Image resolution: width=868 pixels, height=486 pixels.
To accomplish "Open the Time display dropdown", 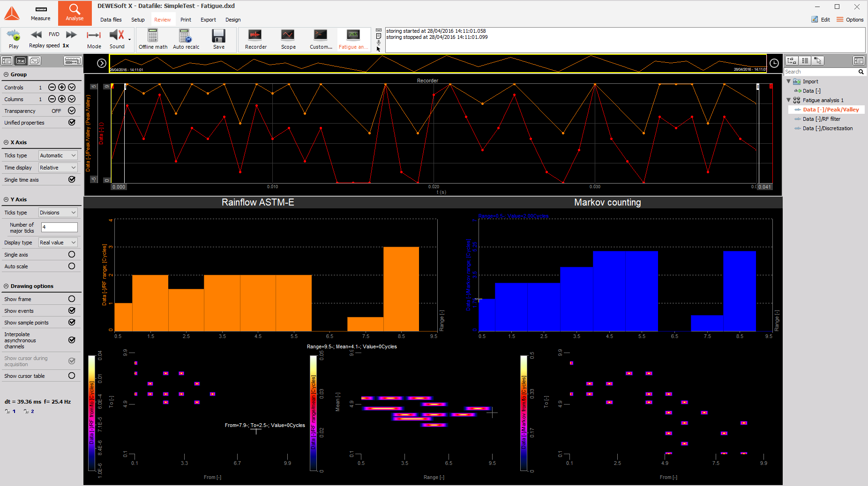I will [x=58, y=168].
